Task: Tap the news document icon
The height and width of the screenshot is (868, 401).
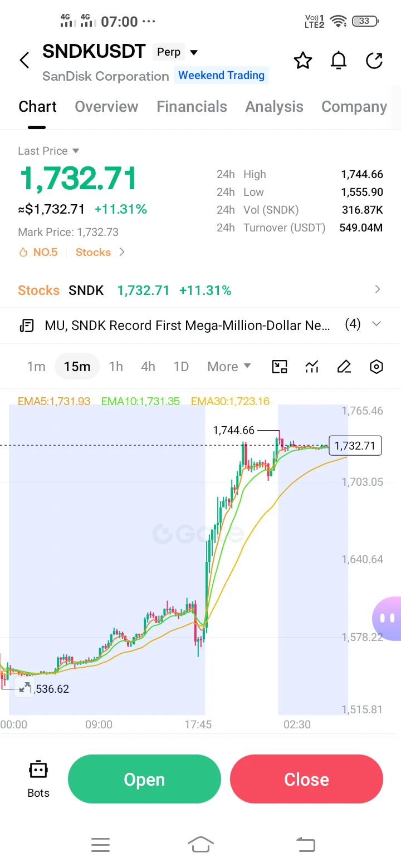Action: 26,325
